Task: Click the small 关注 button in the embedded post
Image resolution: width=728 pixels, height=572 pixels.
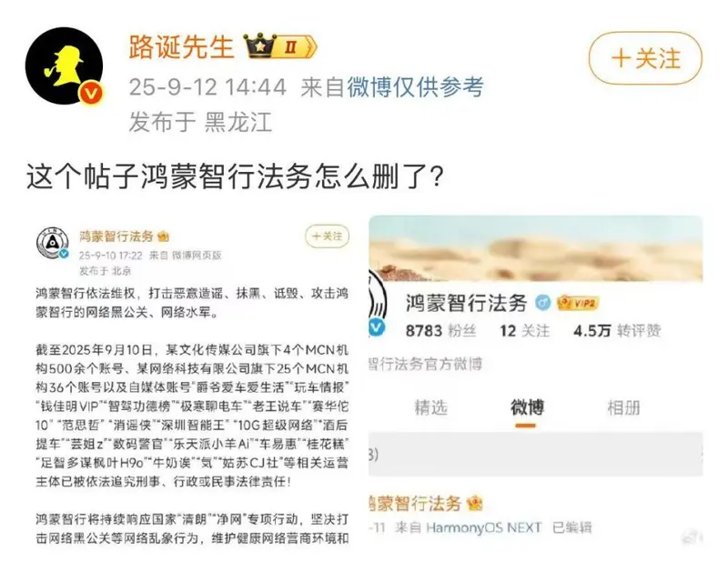Action: pos(328,236)
